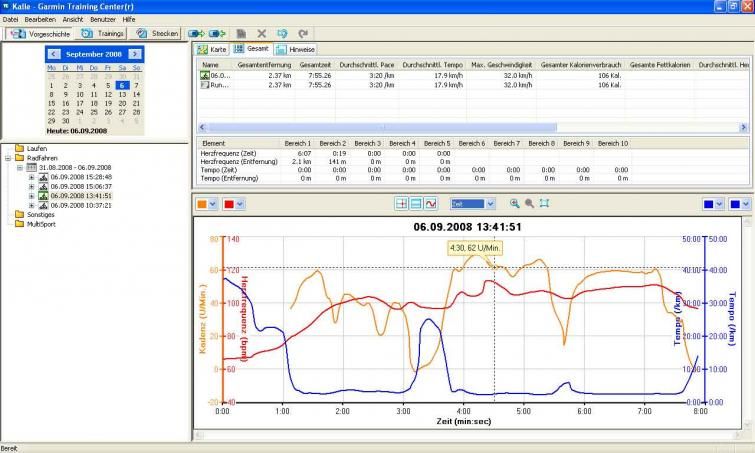The image size is (755, 453).
Task: Collapse the Radfahren folder in tree
Action: pos(9,157)
